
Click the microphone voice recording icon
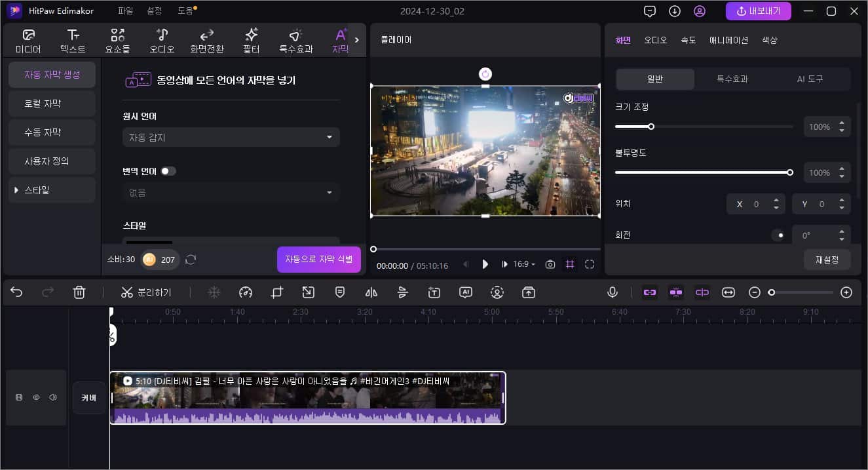click(x=613, y=292)
